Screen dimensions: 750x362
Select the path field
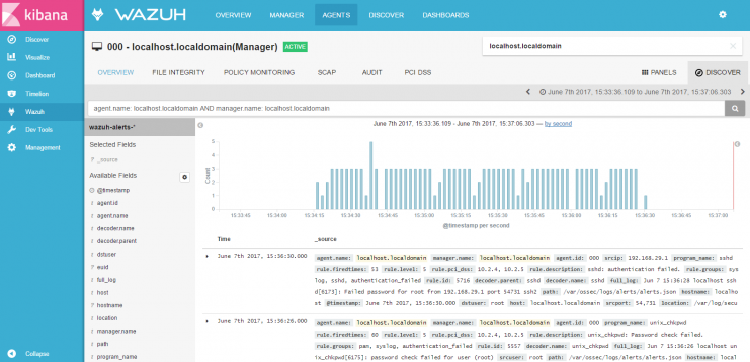pos(102,344)
